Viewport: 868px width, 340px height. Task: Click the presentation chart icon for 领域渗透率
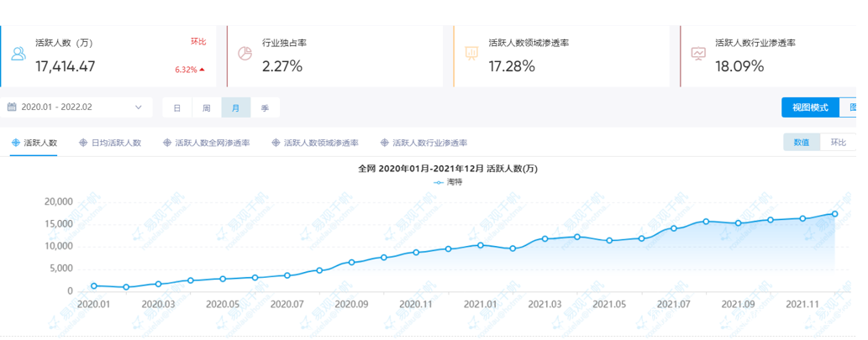click(471, 54)
